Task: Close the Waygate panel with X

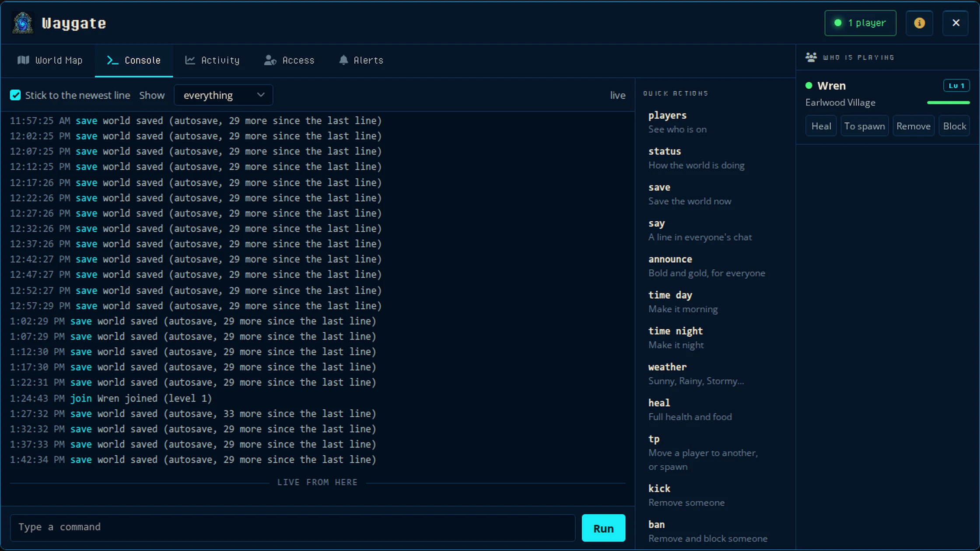Action: (x=955, y=23)
